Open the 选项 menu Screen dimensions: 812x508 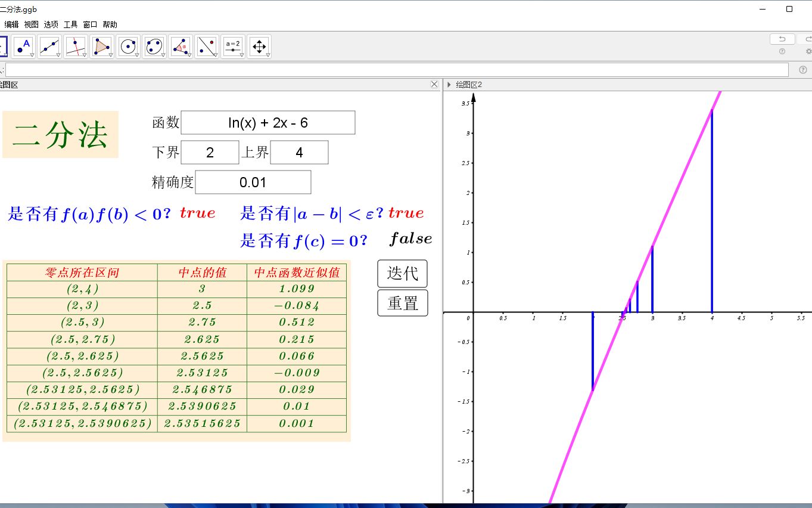pyautogui.click(x=50, y=24)
